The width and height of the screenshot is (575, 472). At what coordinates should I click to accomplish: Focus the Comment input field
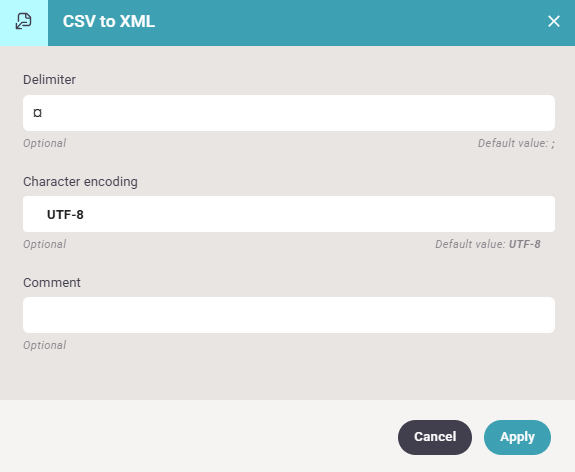click(x=289, y=315)
